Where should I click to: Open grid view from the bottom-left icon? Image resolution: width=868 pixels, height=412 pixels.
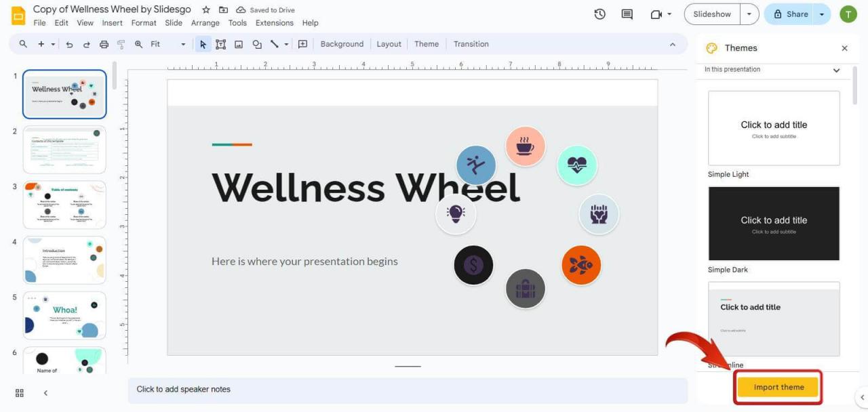point(18,392)
